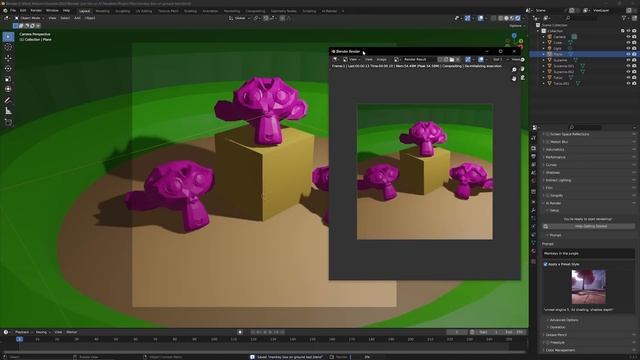Viewport: 640px width, 360px height.
Task: Open the View Layer properties tab
Action: 533,164
